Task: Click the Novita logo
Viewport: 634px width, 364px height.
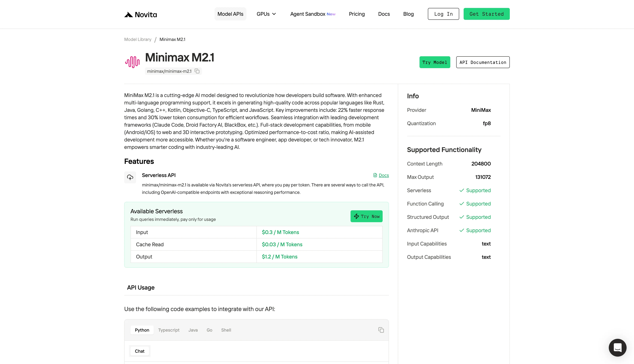Action: (140, 14)
